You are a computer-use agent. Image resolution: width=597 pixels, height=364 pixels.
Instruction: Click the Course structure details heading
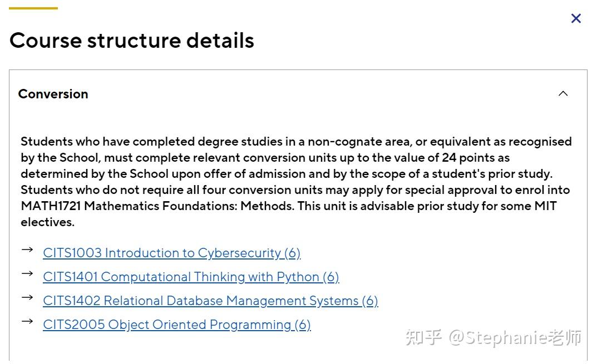pos(132,41)
